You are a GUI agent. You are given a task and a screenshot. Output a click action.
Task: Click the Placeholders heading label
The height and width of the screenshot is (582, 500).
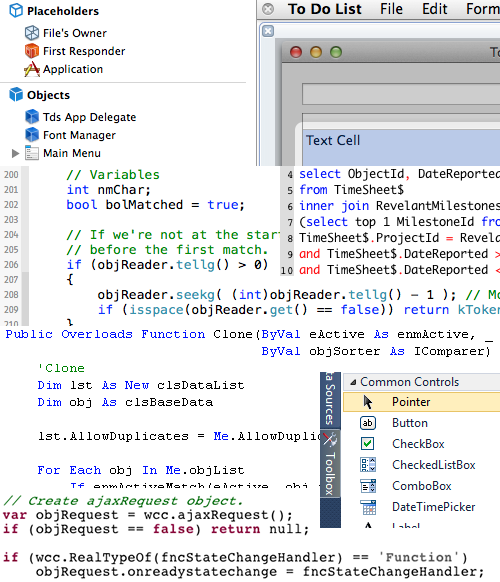click(63, 11)
